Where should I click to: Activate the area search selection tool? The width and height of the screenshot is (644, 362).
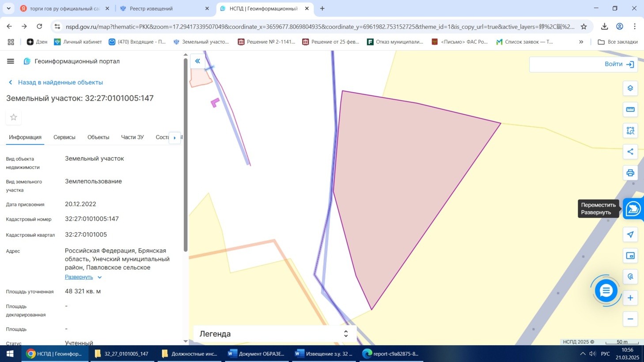click(x=630, y=131)
